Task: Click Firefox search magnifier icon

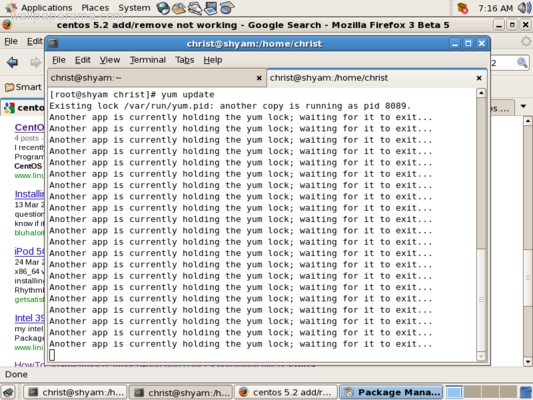Action: (x=522, y=63)
